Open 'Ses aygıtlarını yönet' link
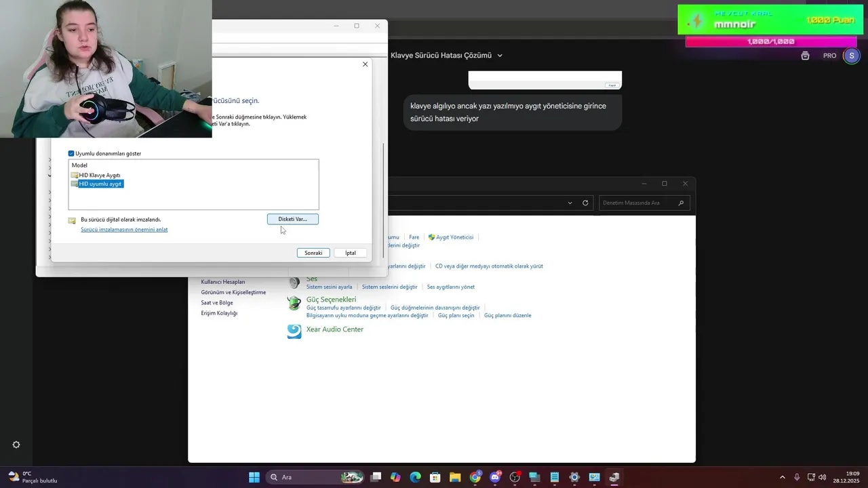 coord(451,287)
